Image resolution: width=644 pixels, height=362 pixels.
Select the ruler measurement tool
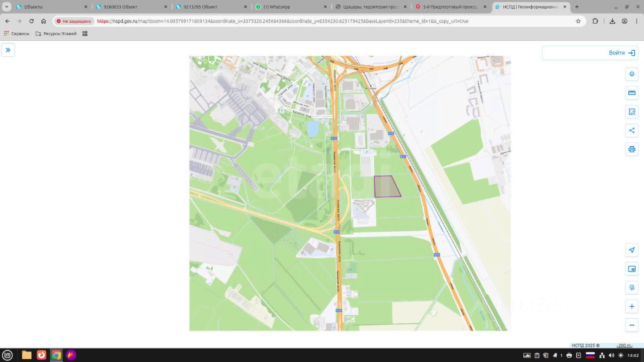coord(631,93)
